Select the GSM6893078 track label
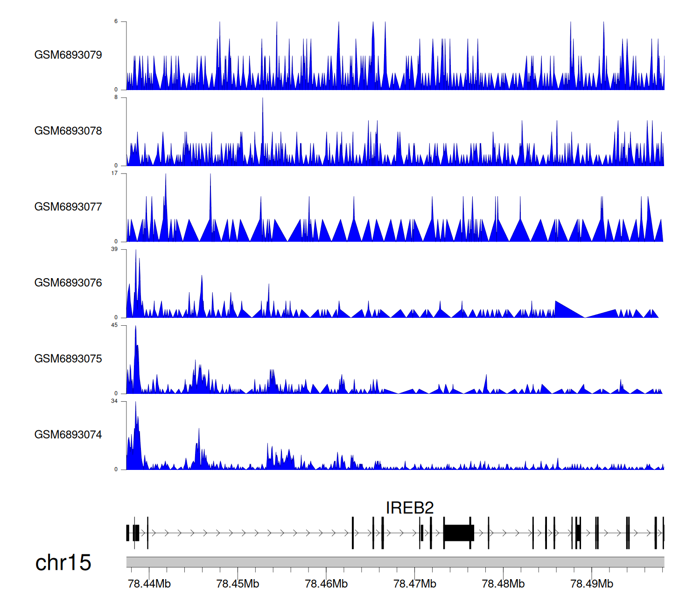 click(x=68, y=131)
